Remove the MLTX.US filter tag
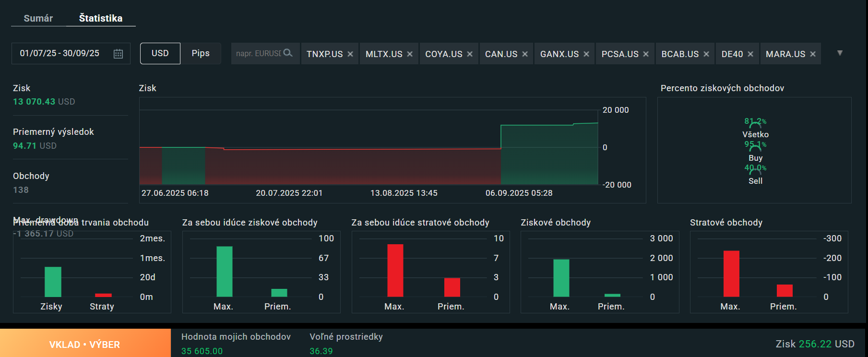The width and height of the screenshot is (868, 357). click(x=410, y=54)
